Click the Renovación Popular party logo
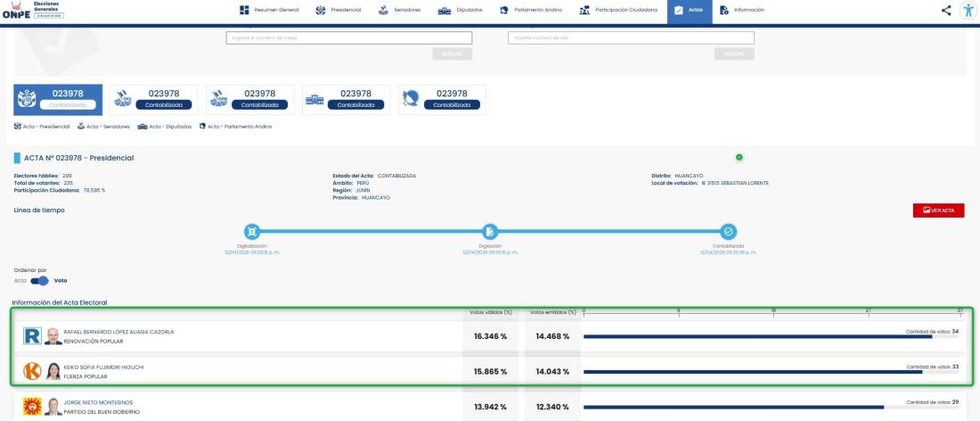 coord(31,335)
